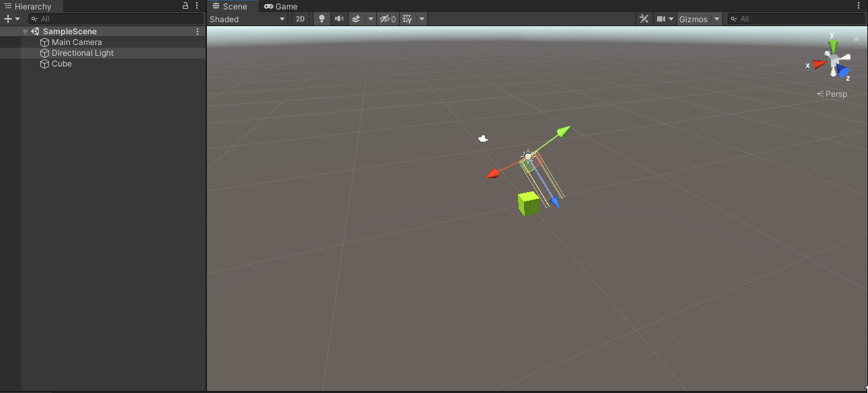Click the center cube of the orientation gizmo

(834, 62)
